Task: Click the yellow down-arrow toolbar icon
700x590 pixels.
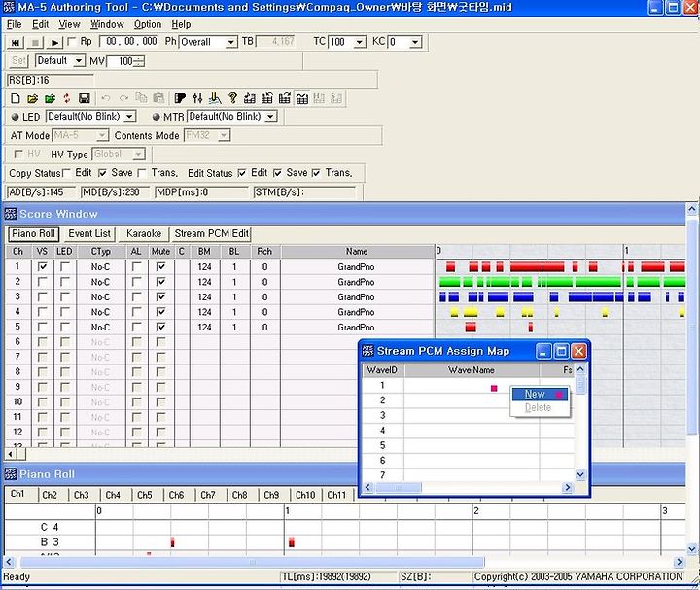Action: click(215, 98)
